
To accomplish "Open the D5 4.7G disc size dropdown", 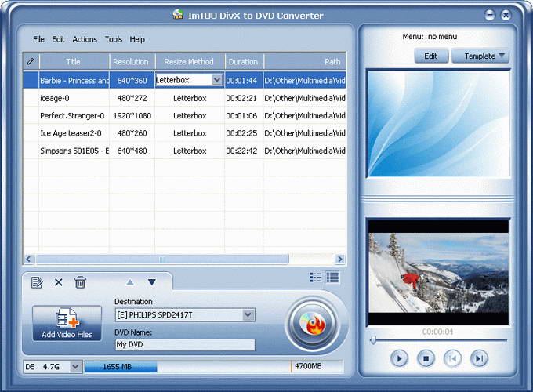I will [75, 366].
